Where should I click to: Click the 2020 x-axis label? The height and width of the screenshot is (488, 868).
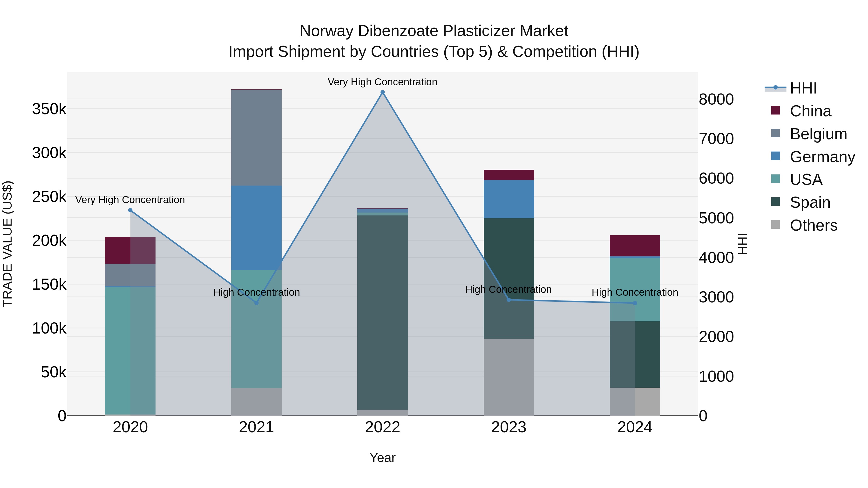(x=130, y=427)
